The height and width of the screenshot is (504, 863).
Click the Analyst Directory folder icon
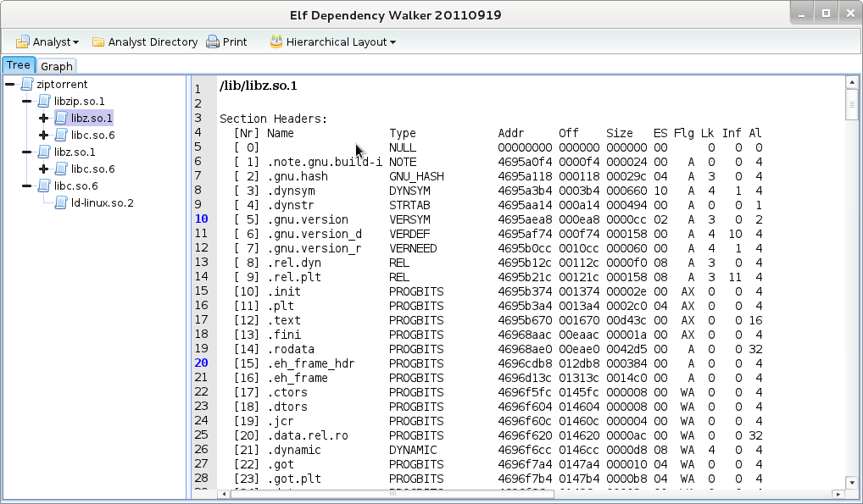click(98, 42)
